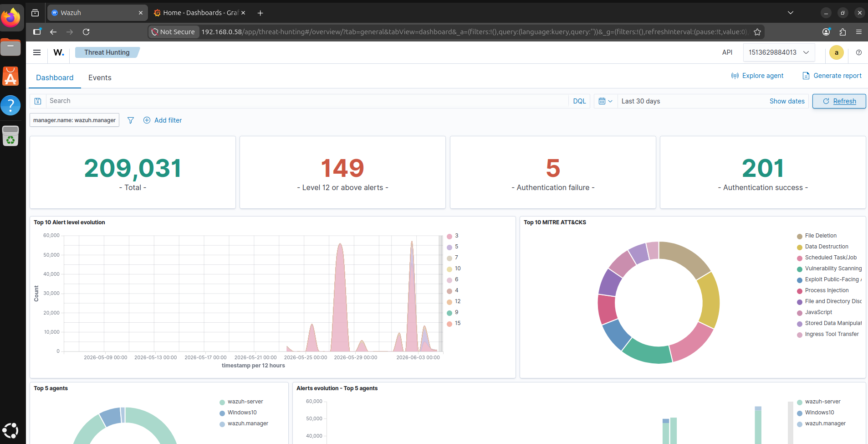Click the Not Secure shield icon
The image size is (868, 444).
[155, 32]
